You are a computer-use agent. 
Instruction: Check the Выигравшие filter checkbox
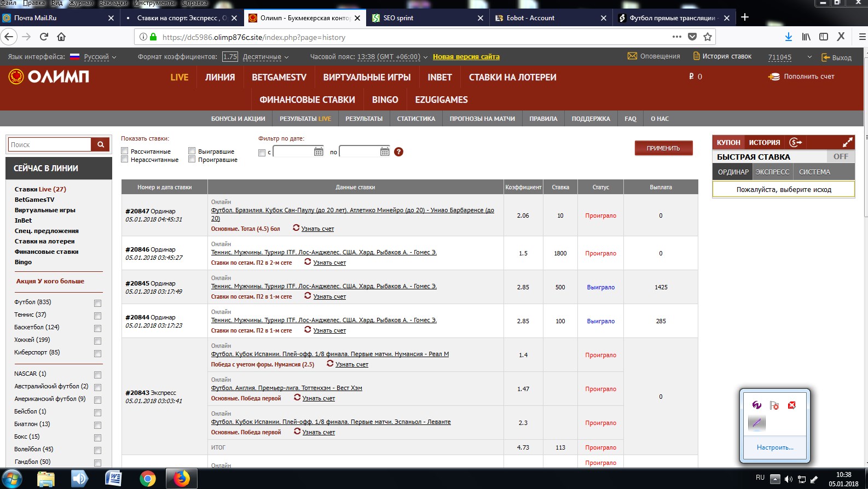[192, 151]
